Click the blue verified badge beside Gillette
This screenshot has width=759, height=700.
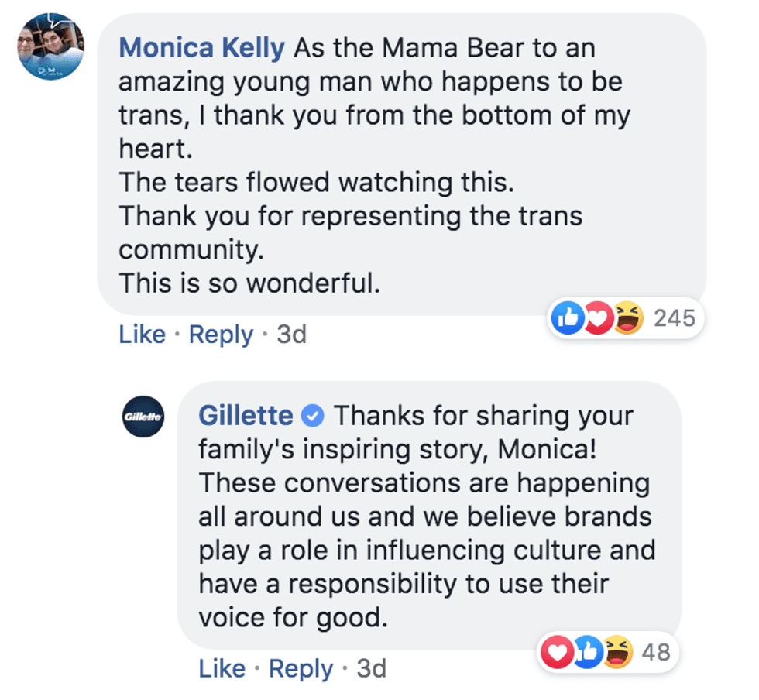312,417
